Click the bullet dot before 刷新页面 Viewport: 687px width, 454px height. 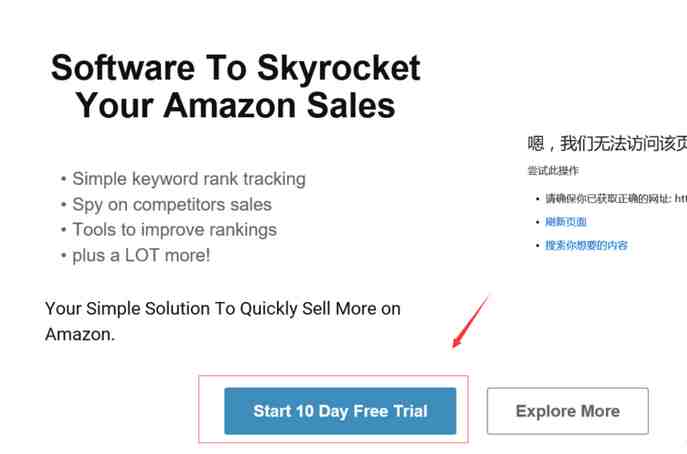point(535,222)
